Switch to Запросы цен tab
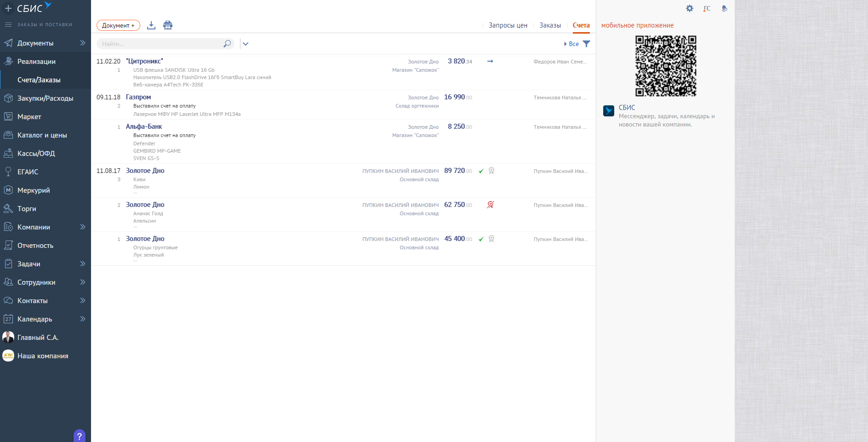This screenshot has width=868, height=442. [x=508, y=25]
